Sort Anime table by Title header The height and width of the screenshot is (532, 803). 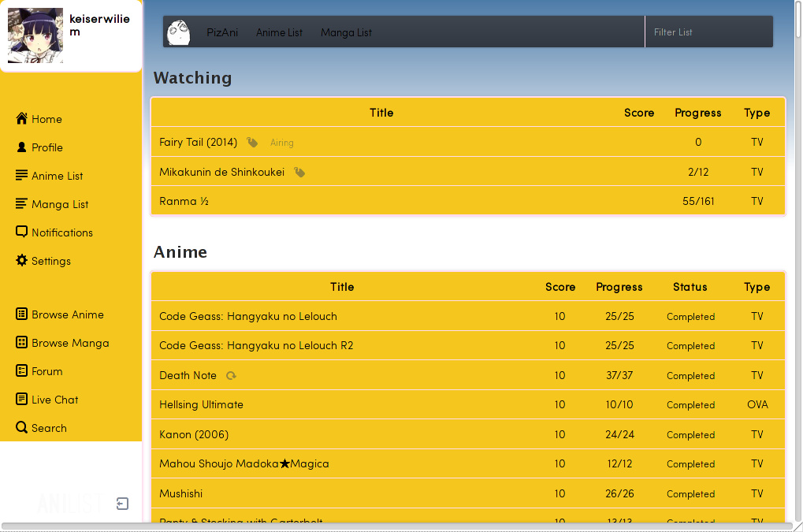(342, 287)
